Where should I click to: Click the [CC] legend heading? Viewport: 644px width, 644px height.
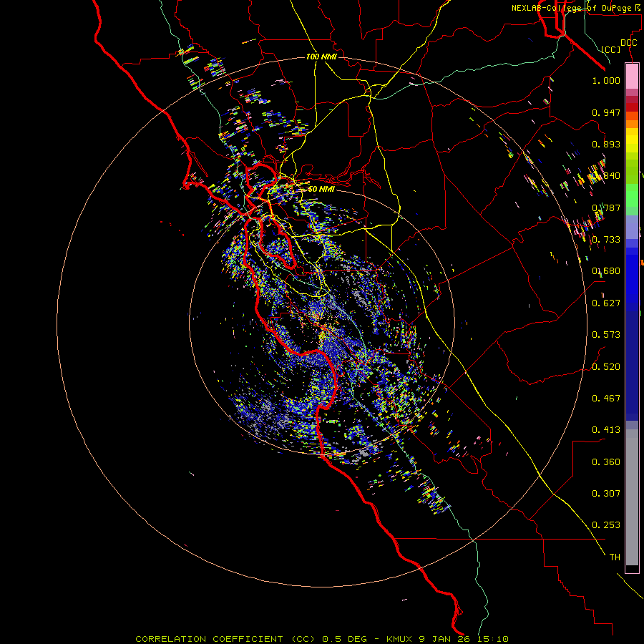click(x=611, y=49)
